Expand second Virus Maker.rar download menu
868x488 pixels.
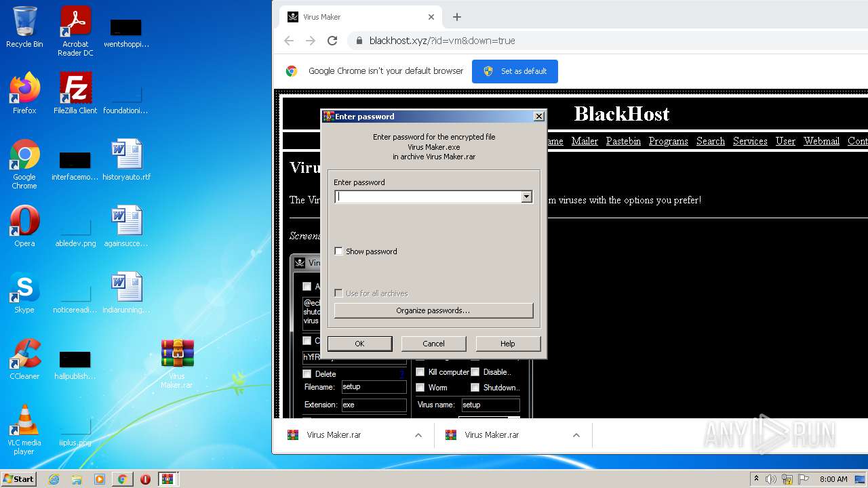576,435
